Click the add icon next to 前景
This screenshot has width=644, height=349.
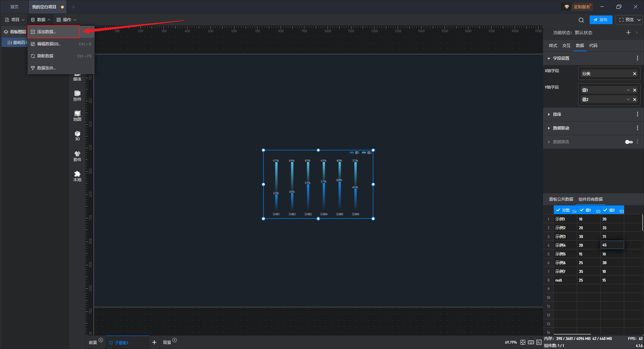(x=101, y=340)
